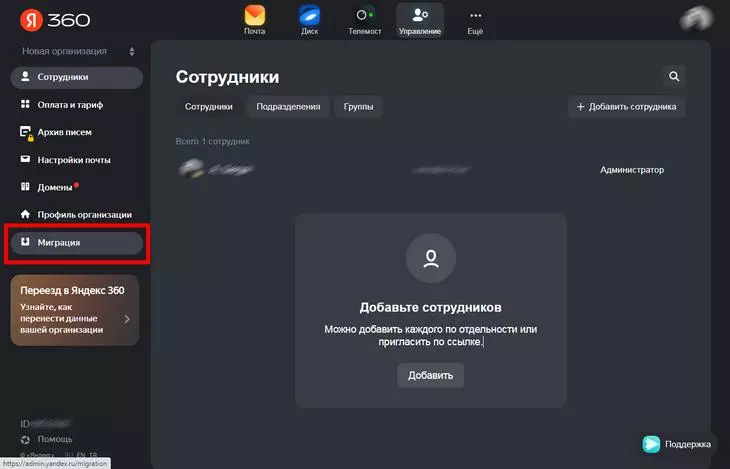Click the Сотрудники page heading
The image size is (730, 469).
point(227,77)
